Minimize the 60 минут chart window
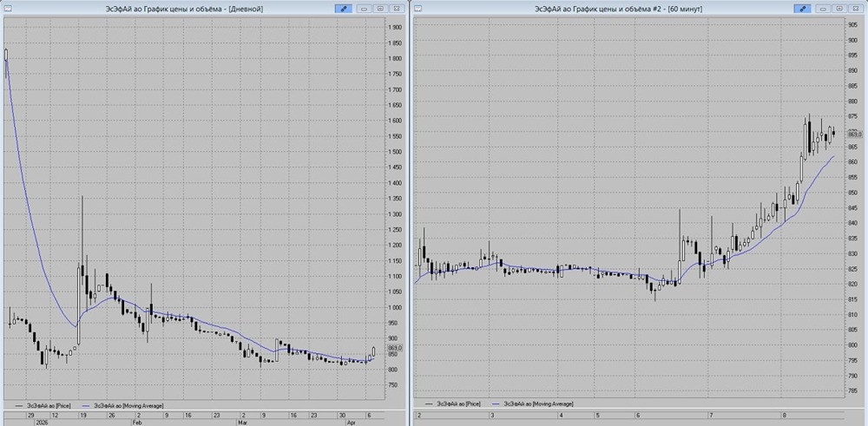This screenshot has width=868, height=426. click(824, 9)
